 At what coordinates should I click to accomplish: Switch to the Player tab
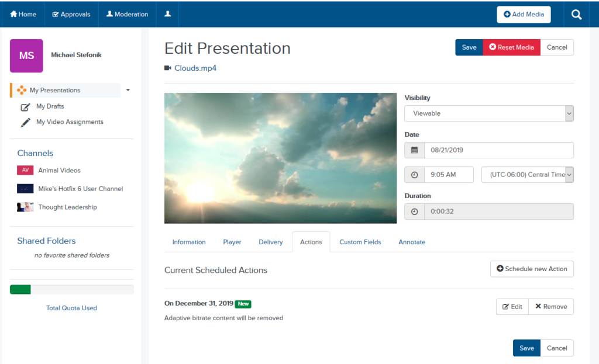click(x=232, y=242)
